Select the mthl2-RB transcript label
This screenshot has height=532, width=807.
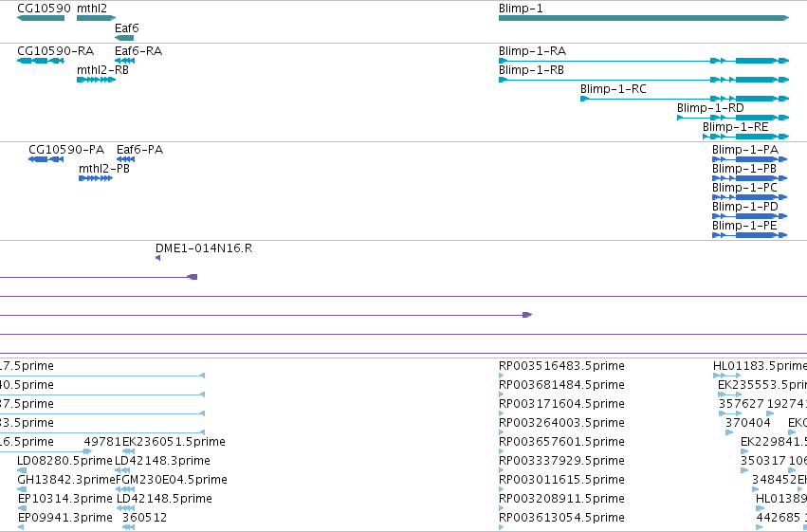102,70
